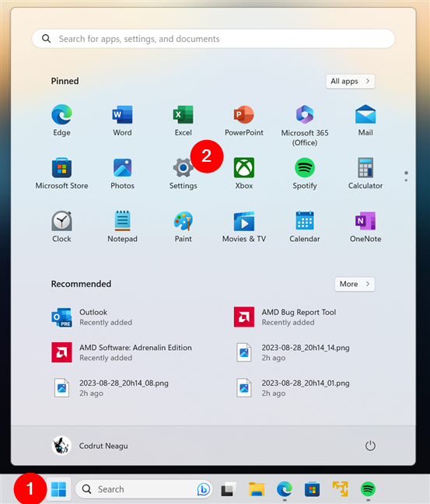Click the power button icon
The image size is (430, 504).
[x=370, y=446]
